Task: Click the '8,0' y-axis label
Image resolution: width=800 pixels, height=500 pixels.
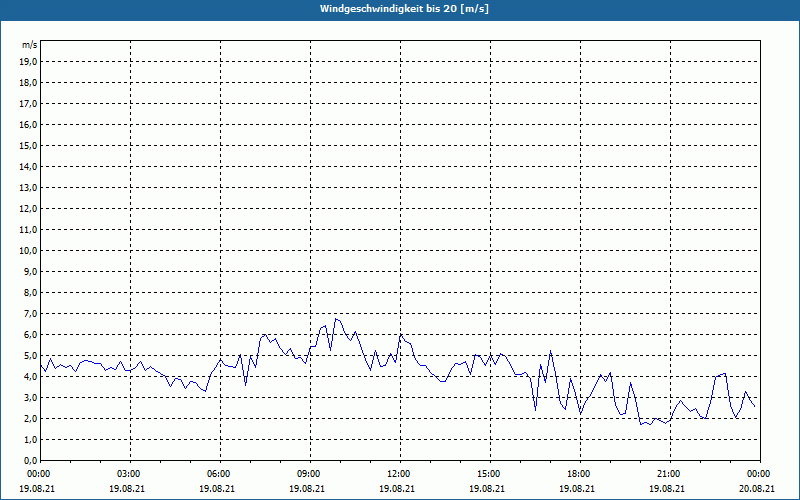Action: (x=30, y=292)
